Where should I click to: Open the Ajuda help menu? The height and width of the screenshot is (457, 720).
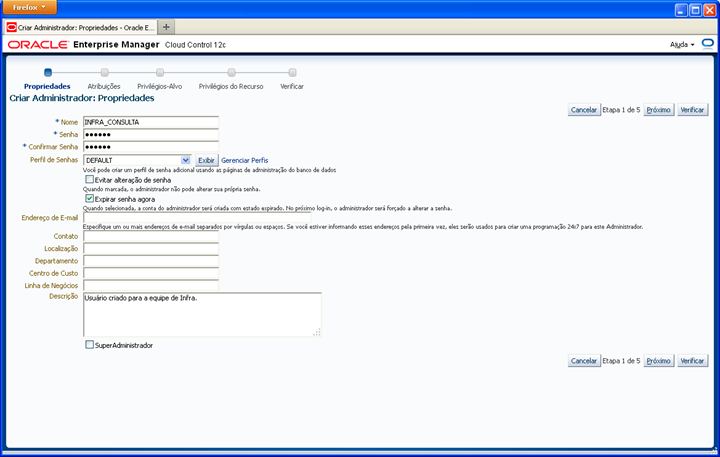pos(682,45)
